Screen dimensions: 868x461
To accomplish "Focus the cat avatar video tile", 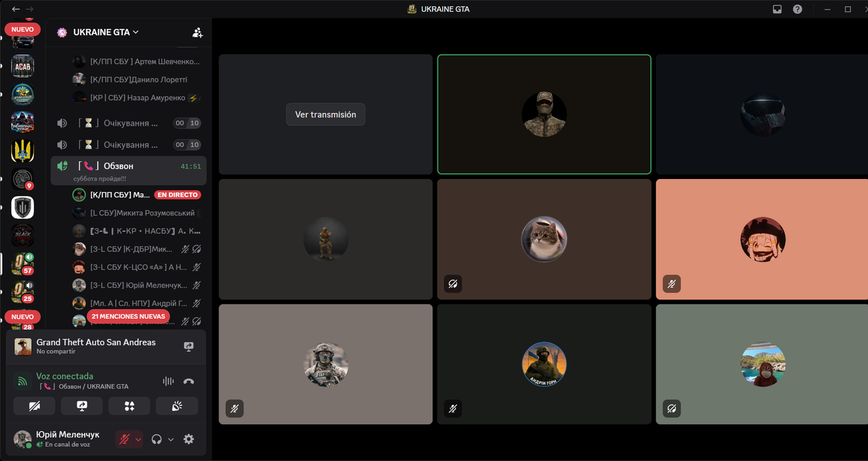I will 544,239.
